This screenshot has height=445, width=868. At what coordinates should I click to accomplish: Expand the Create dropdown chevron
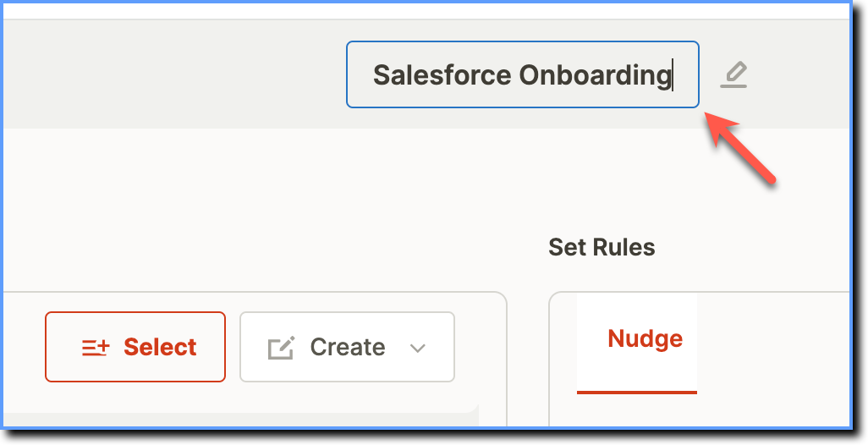[x=417, y=348]
